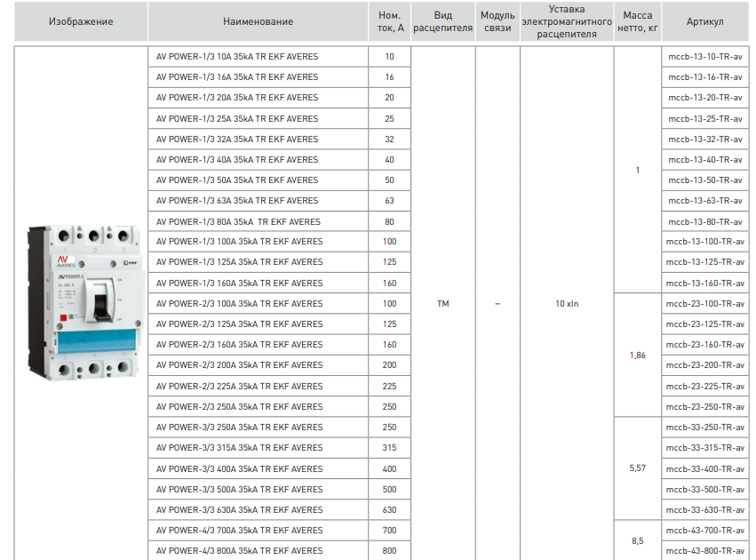Select "AV POWER-1/3 20A 35kA TR EKF AVERES"

point(237,98)
